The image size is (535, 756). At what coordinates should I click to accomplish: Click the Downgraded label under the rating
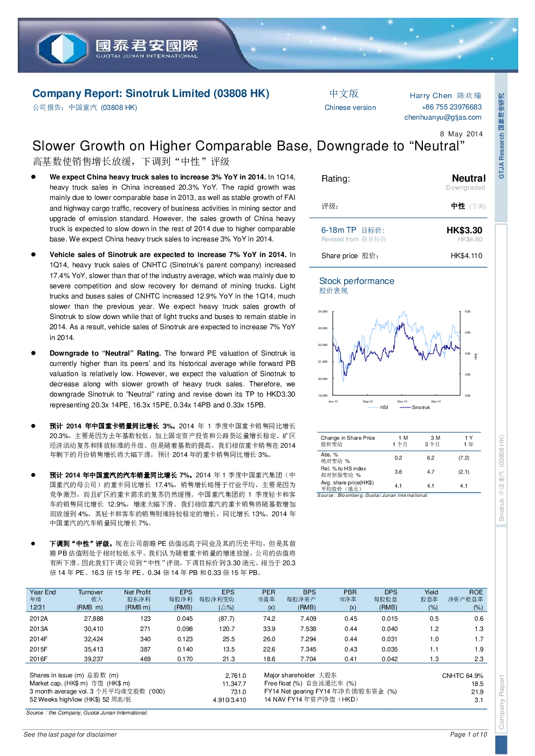(x=465, y=188)
